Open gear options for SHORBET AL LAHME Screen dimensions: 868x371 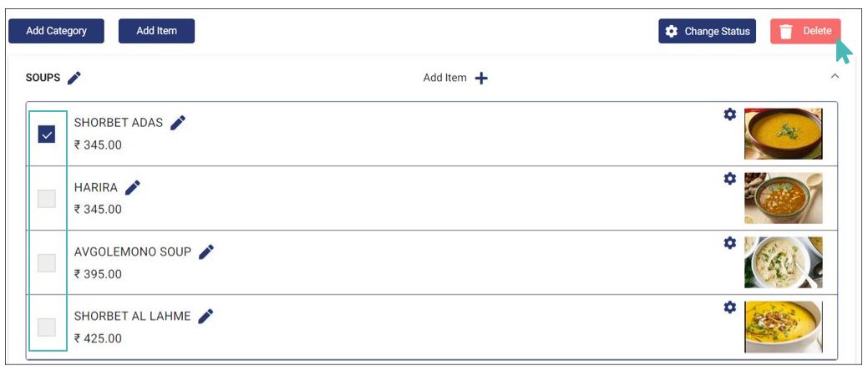730,307
